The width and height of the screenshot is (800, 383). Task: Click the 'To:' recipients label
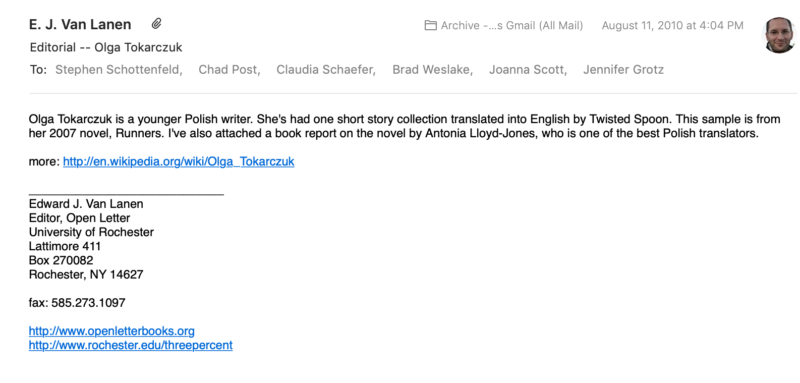point(38,70)
